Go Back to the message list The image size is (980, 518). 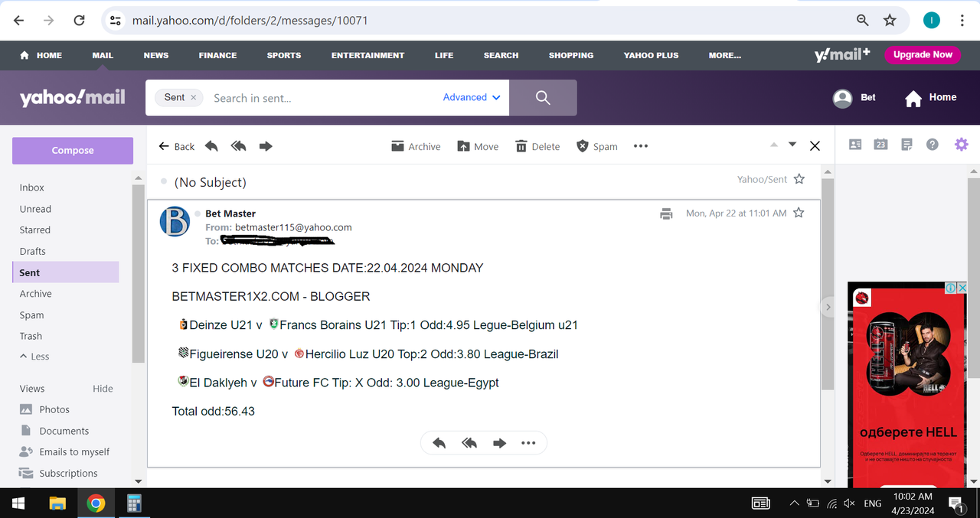click(177, 146)
